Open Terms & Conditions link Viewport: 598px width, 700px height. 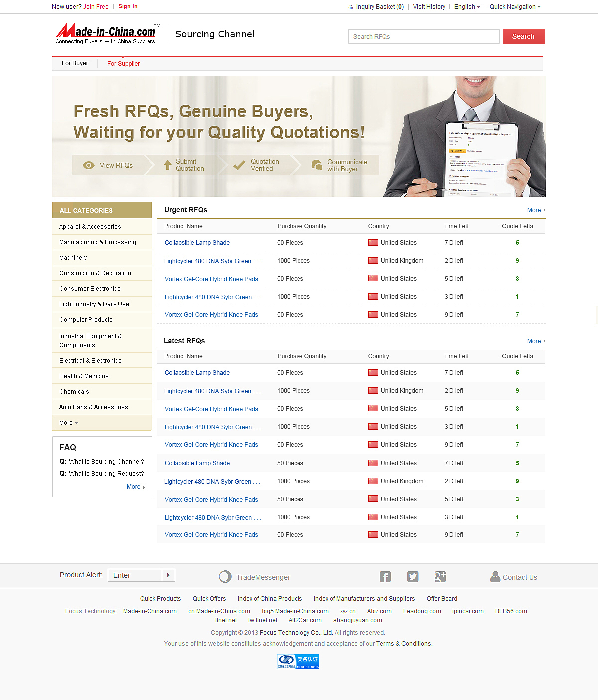pos(404,644)
